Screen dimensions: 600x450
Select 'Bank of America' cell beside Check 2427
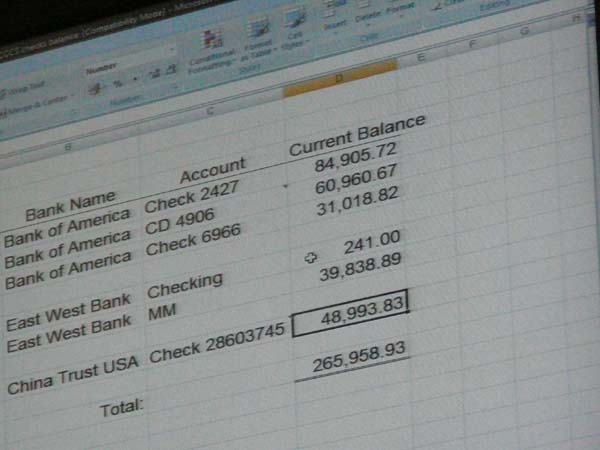coord(67,228)
